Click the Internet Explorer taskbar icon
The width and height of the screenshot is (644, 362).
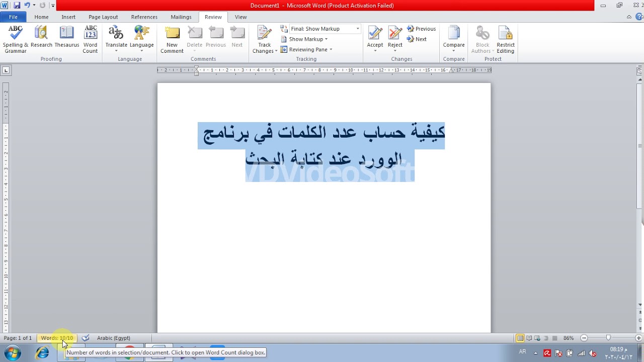pyautogui.click(x=43, y=353)
